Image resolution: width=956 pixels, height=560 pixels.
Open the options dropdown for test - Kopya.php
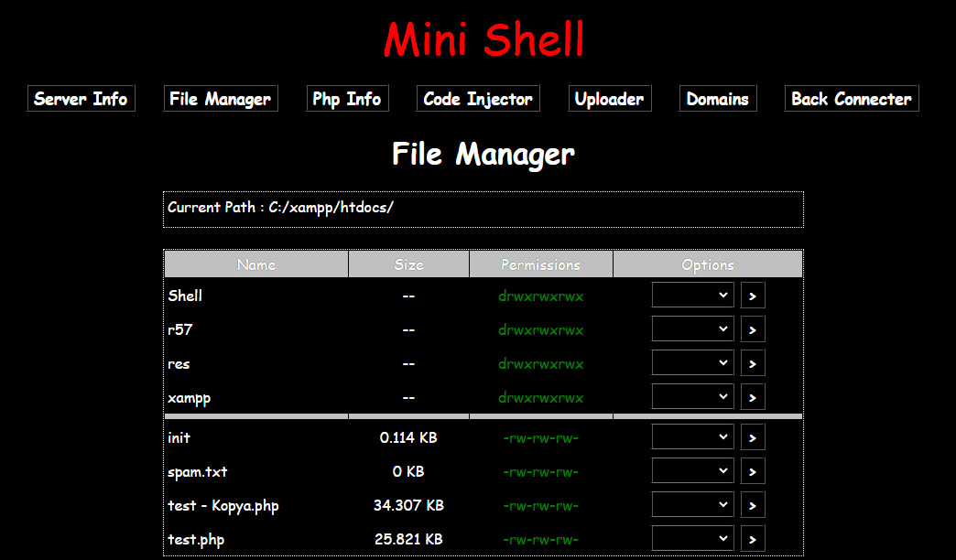[692, 504]
